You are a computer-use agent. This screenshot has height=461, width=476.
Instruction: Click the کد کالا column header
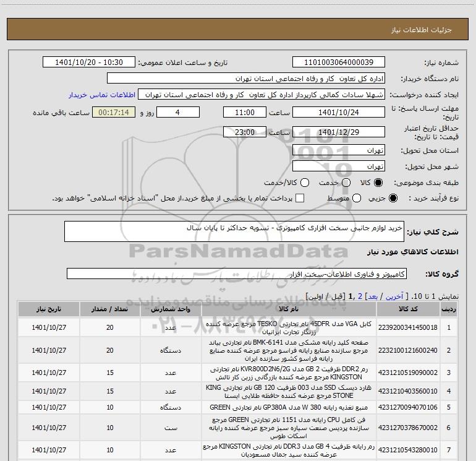click(408, 309)
